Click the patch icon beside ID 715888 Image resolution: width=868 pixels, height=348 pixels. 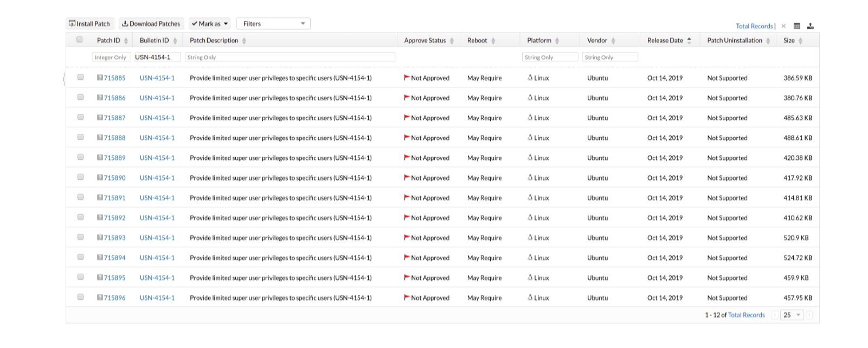pos(100,138)
